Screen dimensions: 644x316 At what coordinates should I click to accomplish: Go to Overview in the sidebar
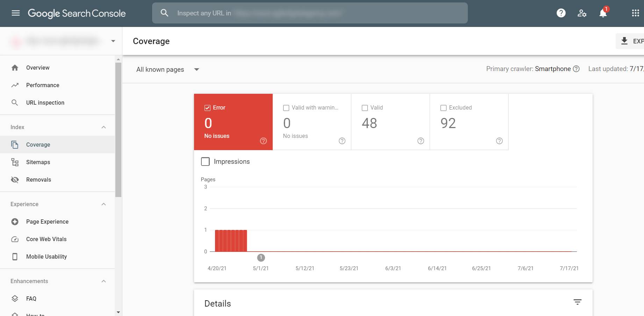coord(38,68)
